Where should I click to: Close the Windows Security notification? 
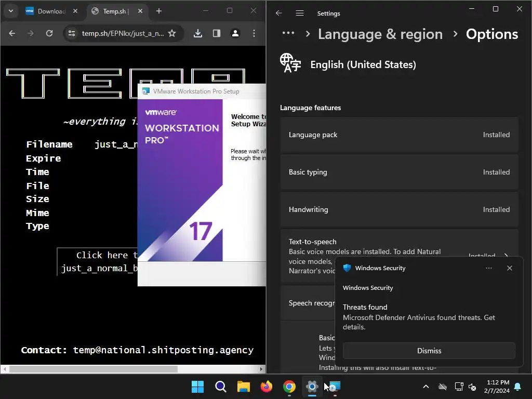click(510, 268)
